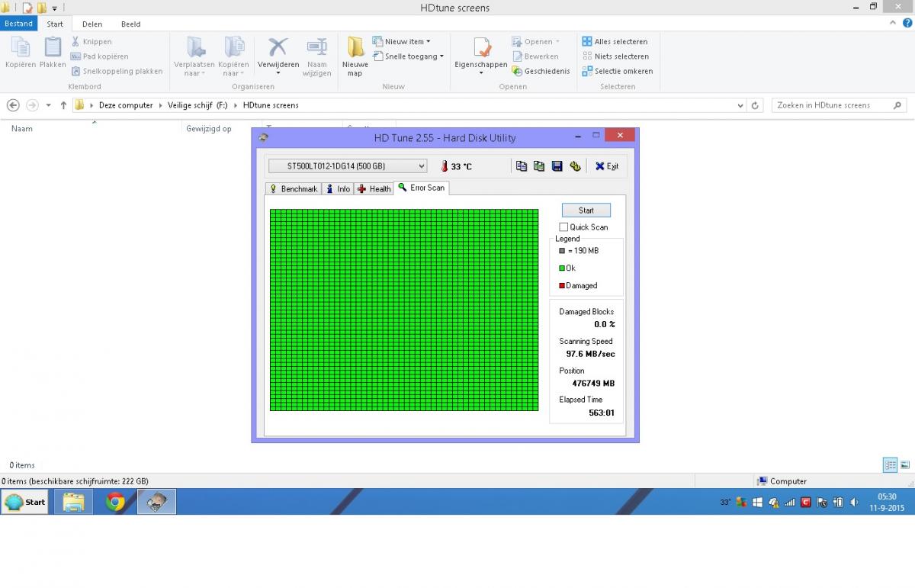Open the Delen ribbon tab
The image size is (915, 588).
[x=92, y=24]
